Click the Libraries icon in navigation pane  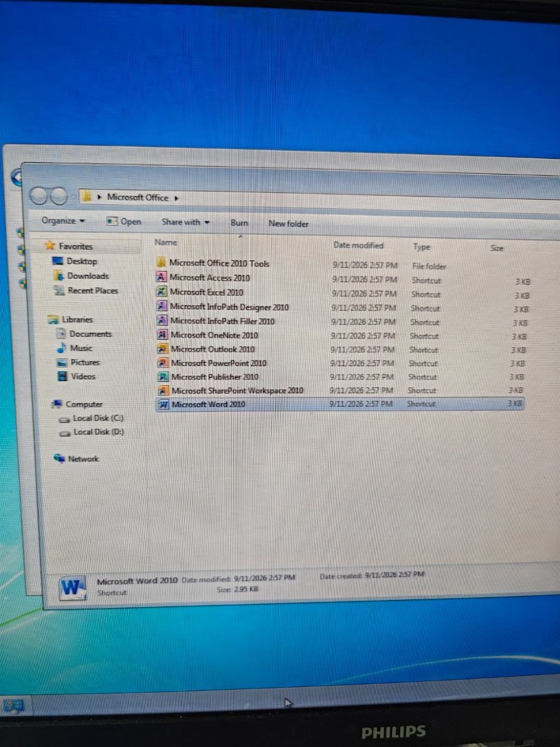(x=54, y=319)
